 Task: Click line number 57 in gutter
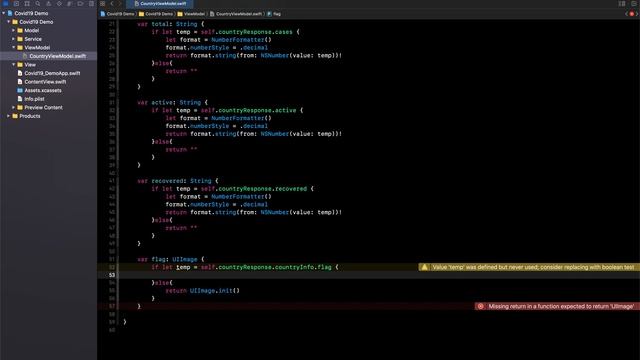112,306
